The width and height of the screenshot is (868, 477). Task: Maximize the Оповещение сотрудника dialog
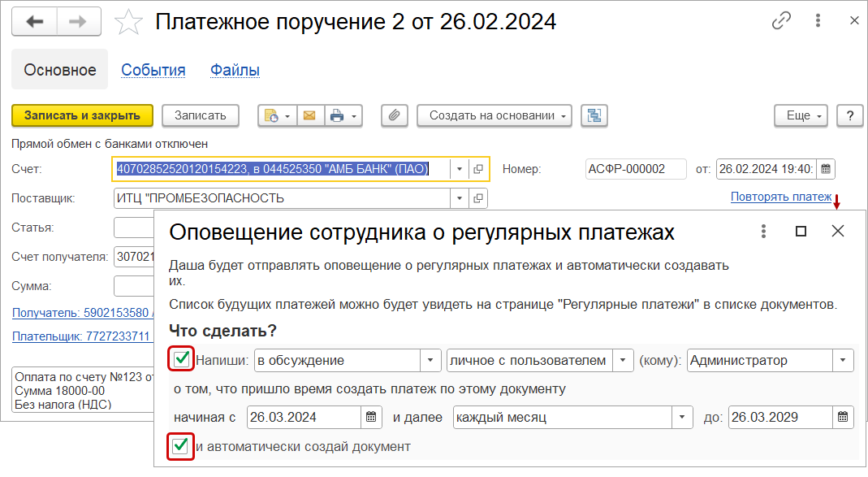(801, 231)
